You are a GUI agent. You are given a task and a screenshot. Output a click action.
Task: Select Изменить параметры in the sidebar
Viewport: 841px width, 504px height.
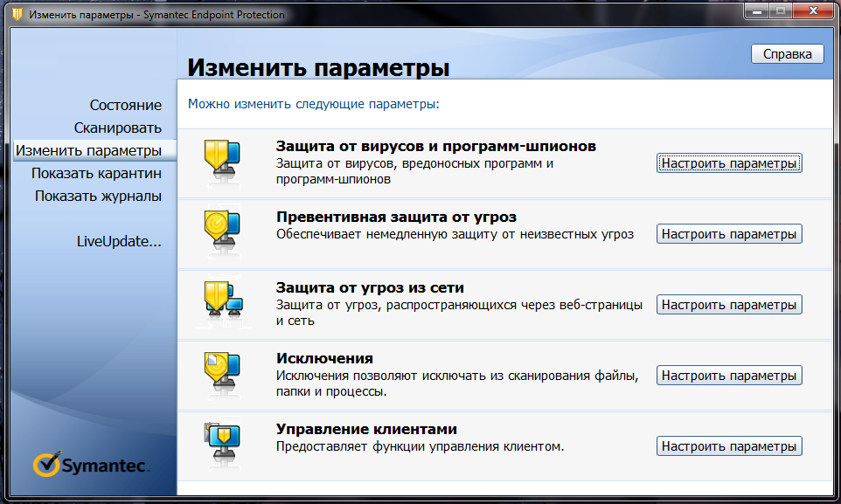[x=88, y=150]
